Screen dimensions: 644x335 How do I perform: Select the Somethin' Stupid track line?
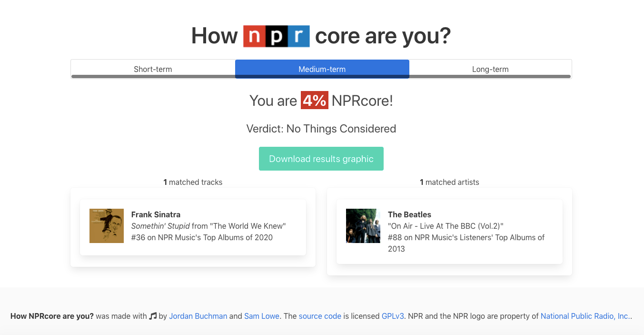pyautogui.click(x=208, y=226)
